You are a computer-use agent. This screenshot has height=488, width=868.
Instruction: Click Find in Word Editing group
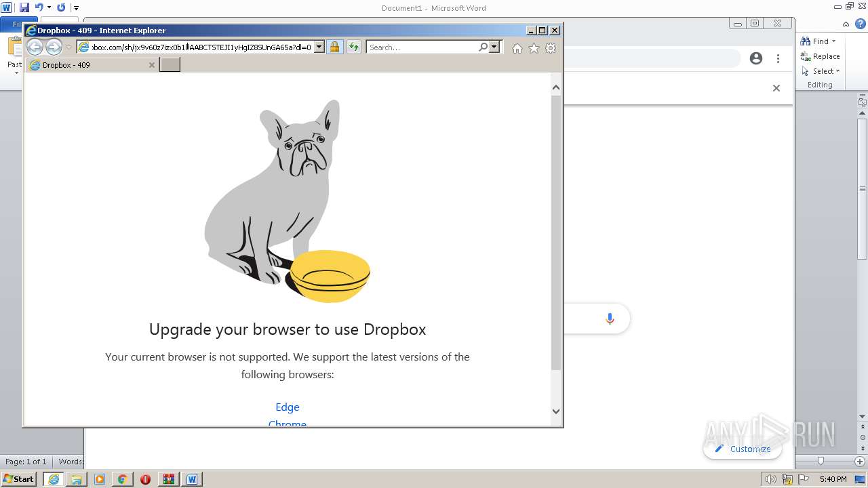click(x=816, y=41)
